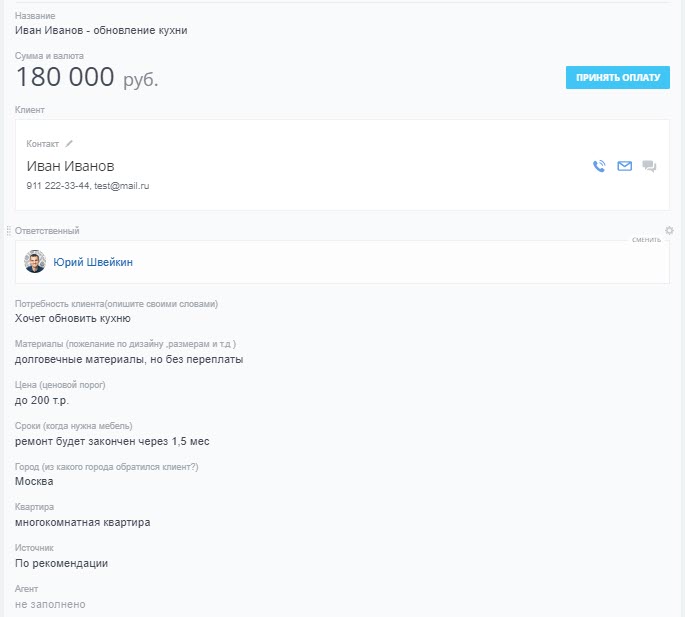Open the Юрий Швейкин profile link
The height and width of the screenshot is (617, 685).
[93, 262]
